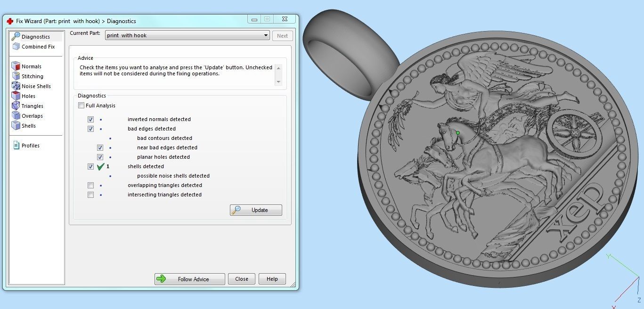Click the Follow Advice button text

[193, 279]
